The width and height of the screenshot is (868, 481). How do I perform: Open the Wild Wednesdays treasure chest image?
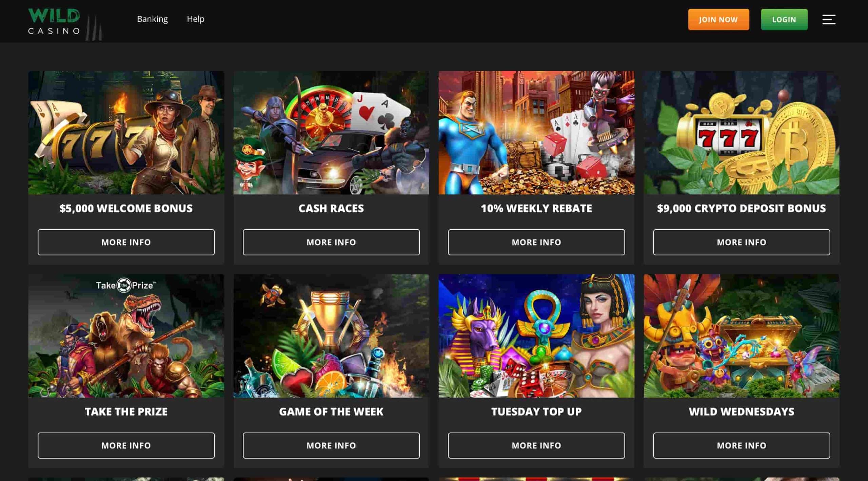tap(742, 336)
